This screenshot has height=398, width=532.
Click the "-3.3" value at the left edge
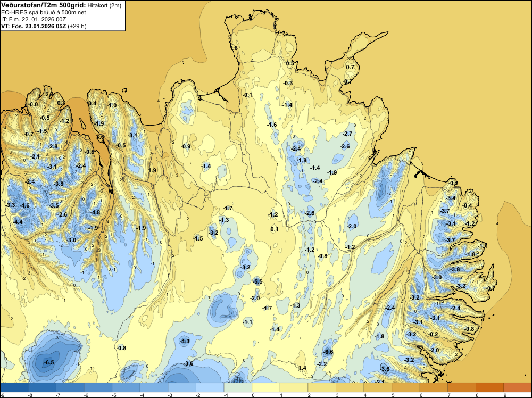(11, 205)
